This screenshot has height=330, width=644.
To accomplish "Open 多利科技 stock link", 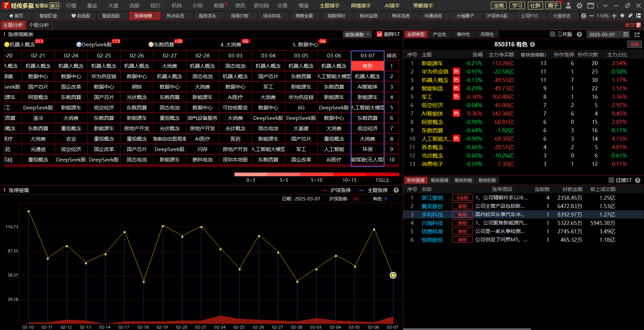I will [432, 215].
